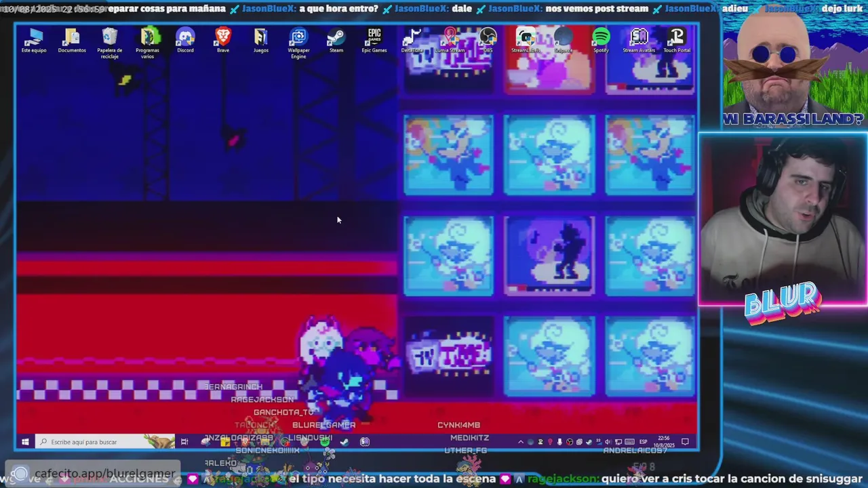Open the Windows notification center
Viewport: 868px width, 488px height.
pos(685,442)
